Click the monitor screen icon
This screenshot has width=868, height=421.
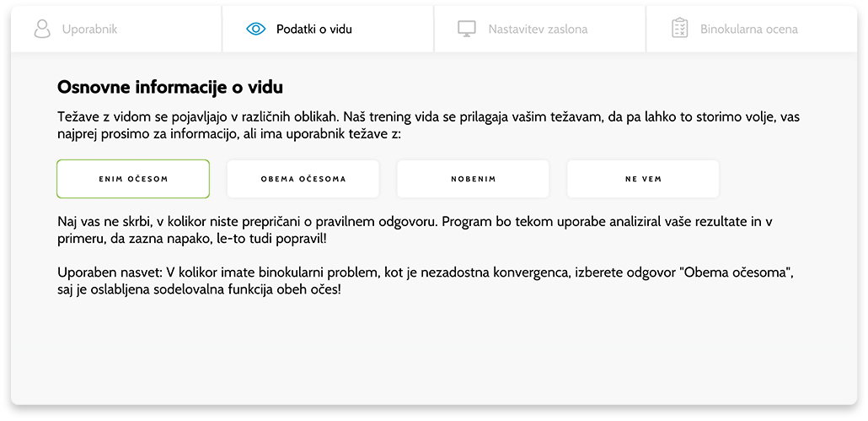pyautogui.click(x=467, y=29)
